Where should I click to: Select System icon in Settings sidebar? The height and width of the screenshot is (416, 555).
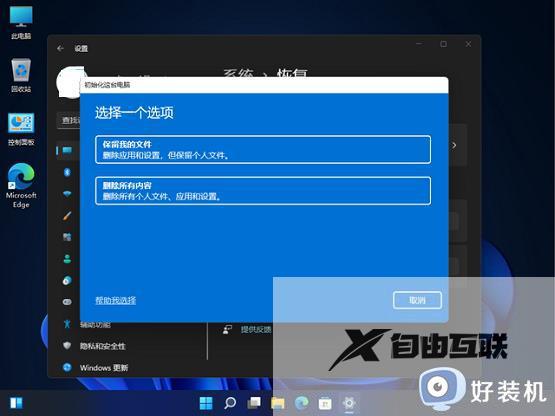[67, 150]
